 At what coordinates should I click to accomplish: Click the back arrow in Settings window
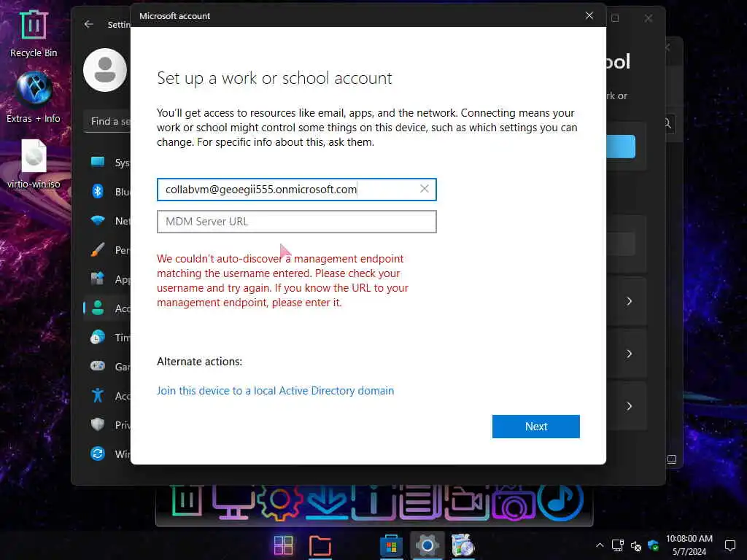tap(88, 24)
